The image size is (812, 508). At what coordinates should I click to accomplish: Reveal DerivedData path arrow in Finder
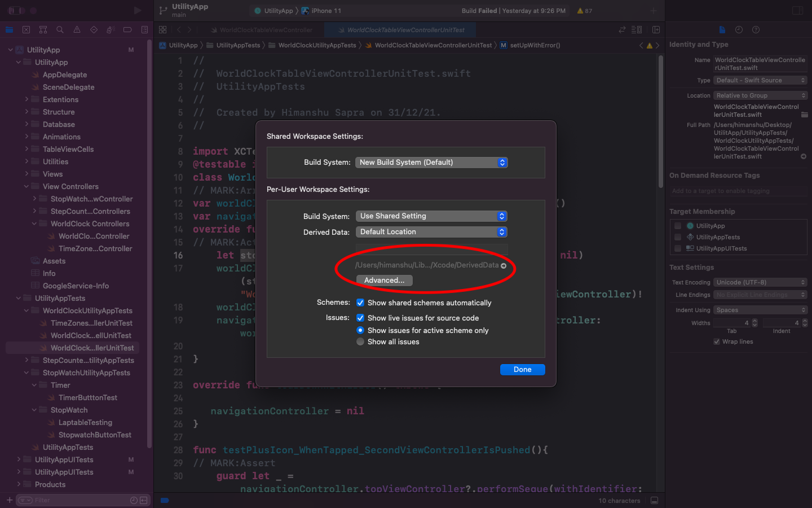pyautogui.click(x=504, y=266)
